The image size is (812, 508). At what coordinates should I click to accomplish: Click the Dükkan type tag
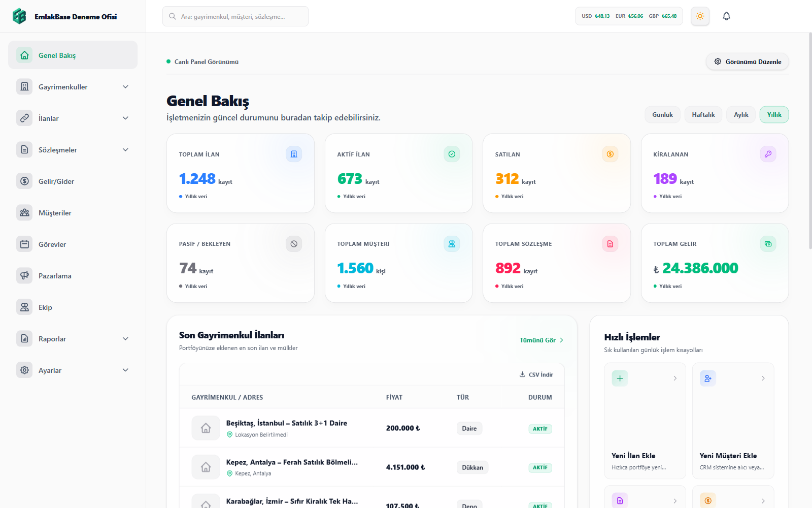pos(472,467)
